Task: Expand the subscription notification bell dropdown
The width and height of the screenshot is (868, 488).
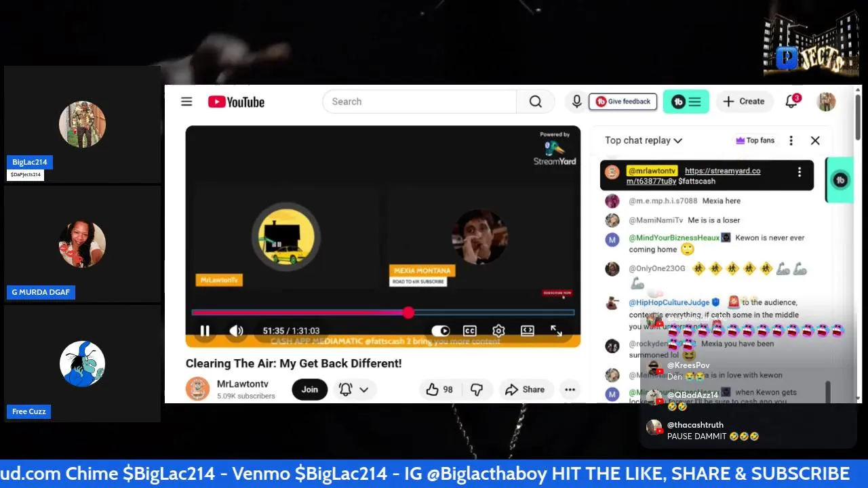Action: (x=353, y=390)
